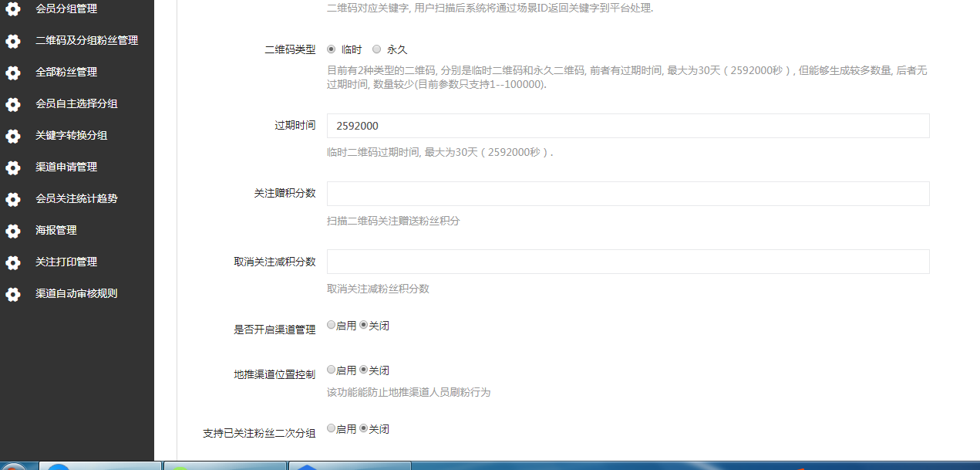Click the gear icon beside 会员分组管理
Image resolution: width=980 pixels, height=470 pixels.
click(13, 9)
